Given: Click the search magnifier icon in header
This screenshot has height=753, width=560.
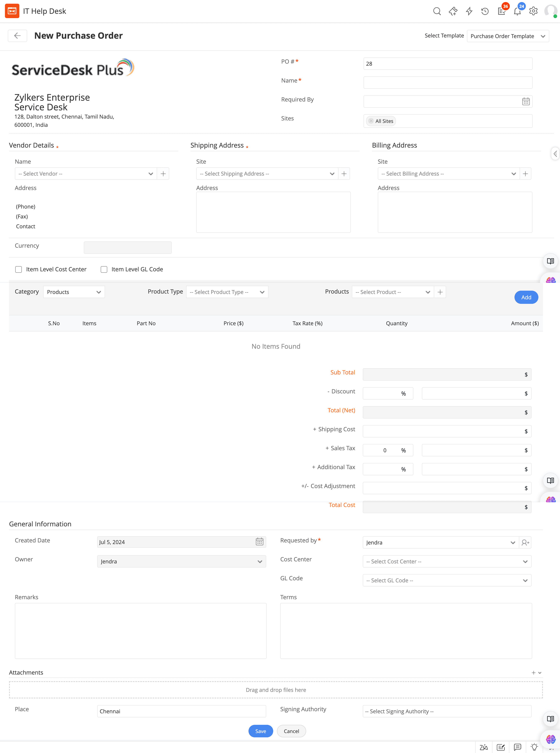Looking at the screenshot, I should tap(437, 11).
